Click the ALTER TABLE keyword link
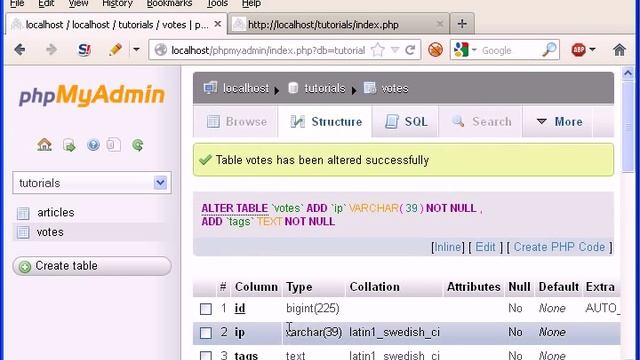This screenshot has width=640, height=360. pyautogui.click(x=235, y=208)
